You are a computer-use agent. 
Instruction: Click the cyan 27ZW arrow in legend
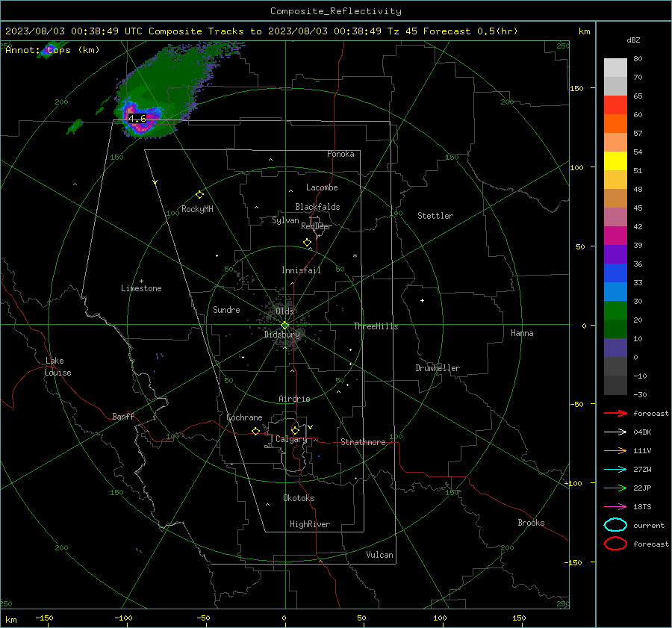point(615,470)
